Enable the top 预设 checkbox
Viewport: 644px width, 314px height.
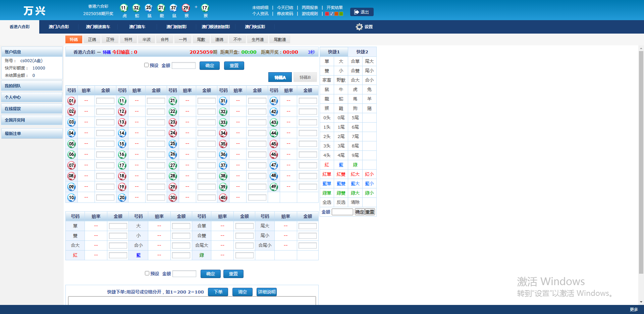click(146, 65)
